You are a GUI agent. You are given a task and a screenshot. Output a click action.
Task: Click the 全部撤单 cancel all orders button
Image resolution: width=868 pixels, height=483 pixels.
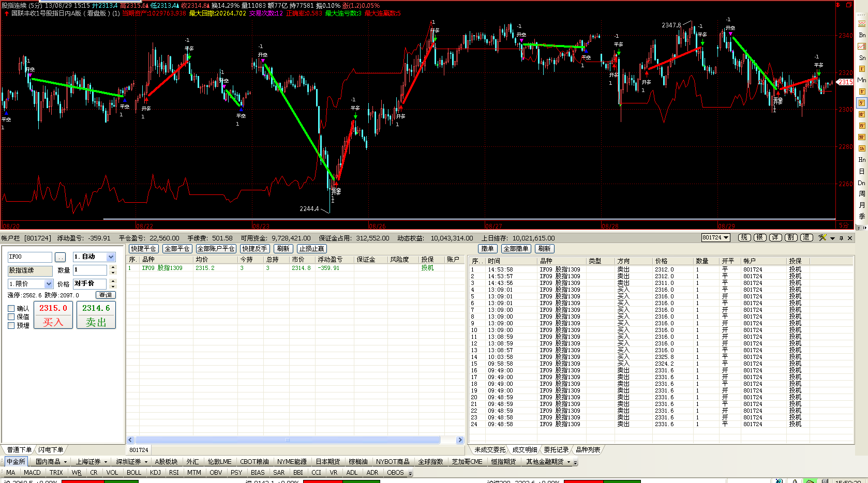(516, 249)
